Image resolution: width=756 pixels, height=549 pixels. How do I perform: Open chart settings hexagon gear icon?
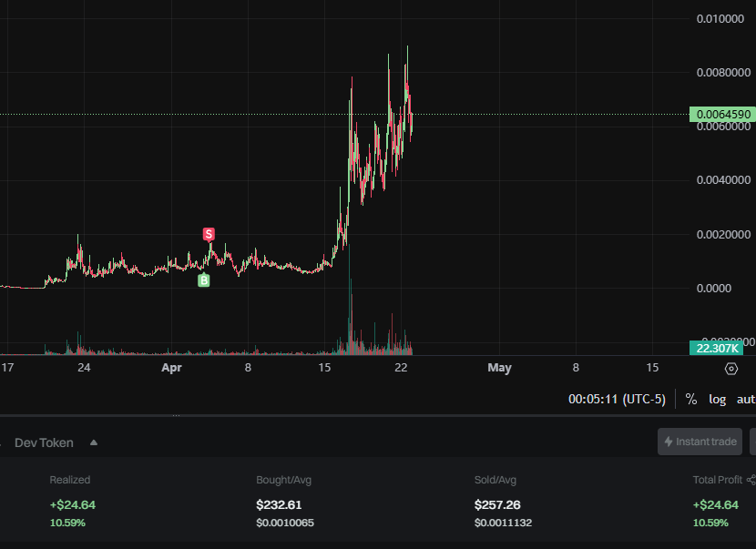click(x=730, y=369)
